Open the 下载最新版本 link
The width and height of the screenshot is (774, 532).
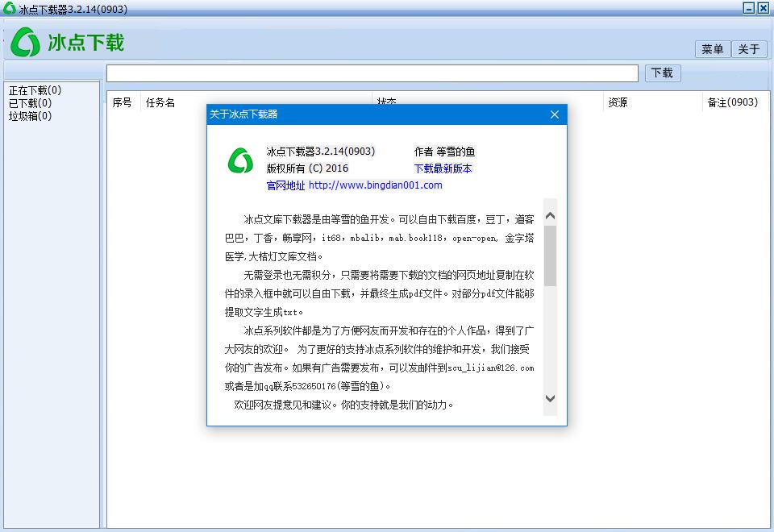pos(443,168)
